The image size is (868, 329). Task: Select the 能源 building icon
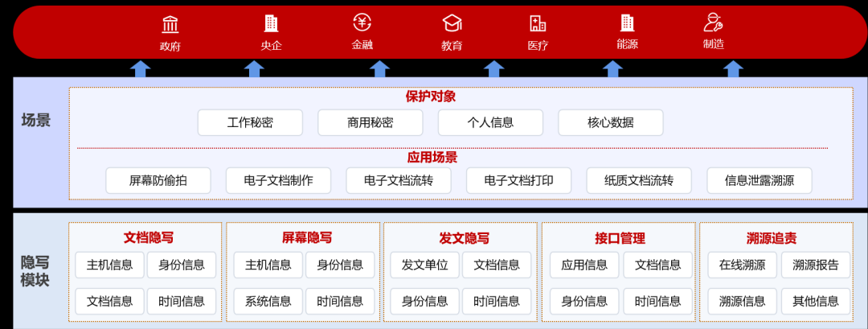click(x=628, y=23)
